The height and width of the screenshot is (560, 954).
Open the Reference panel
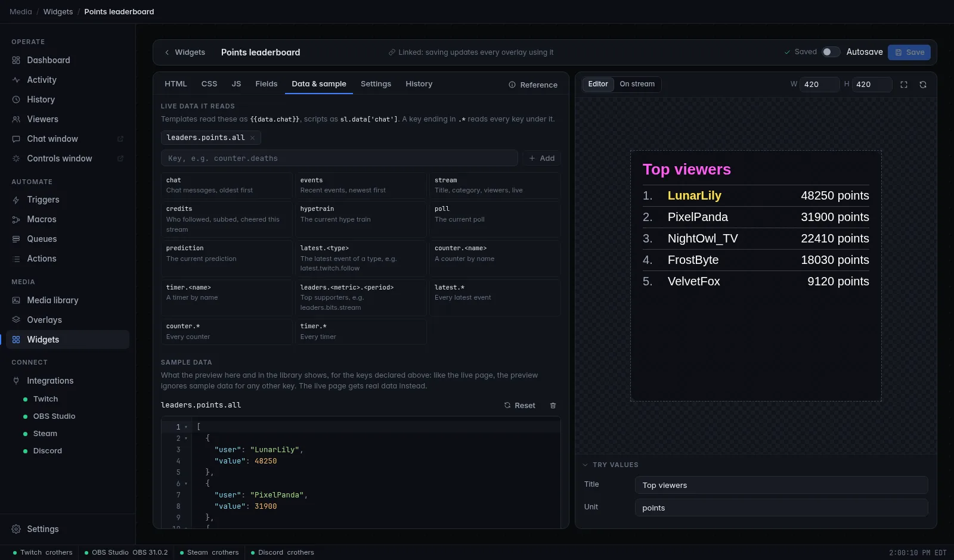click(x=533, y=85)
